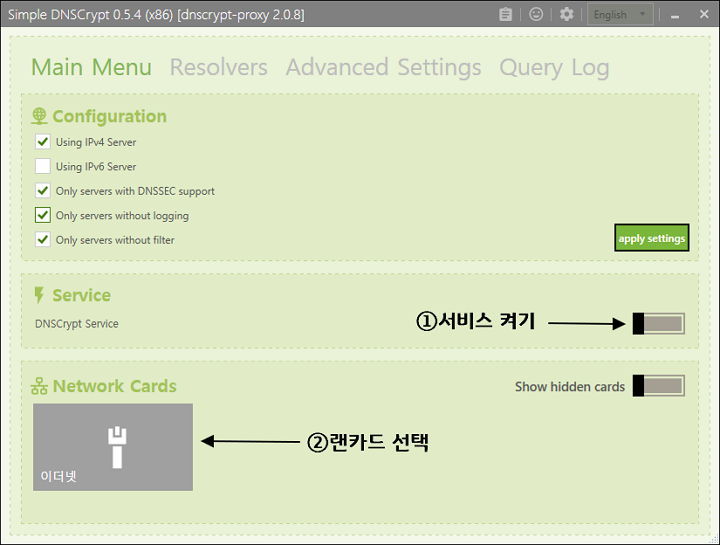Switch to the Main Menu tab
Screen dimensions: 720x545
click(91, 67)
